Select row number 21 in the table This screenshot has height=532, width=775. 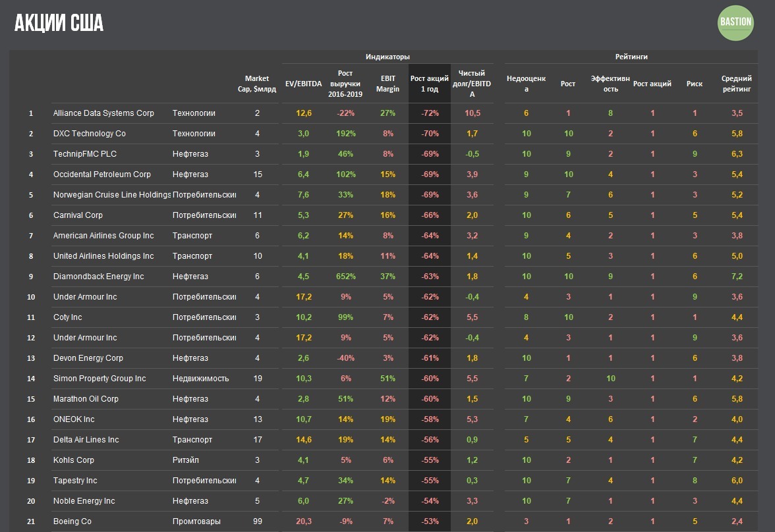(30, 521)
